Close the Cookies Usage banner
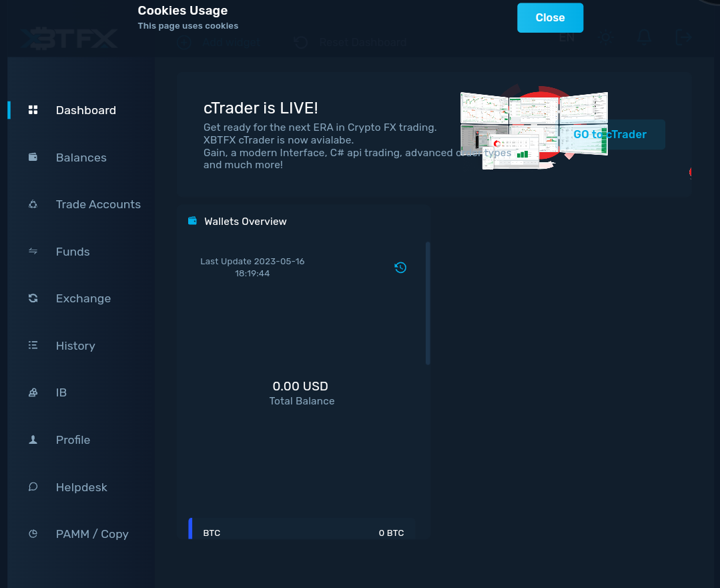Screen dimensions: 720x588 550,18
